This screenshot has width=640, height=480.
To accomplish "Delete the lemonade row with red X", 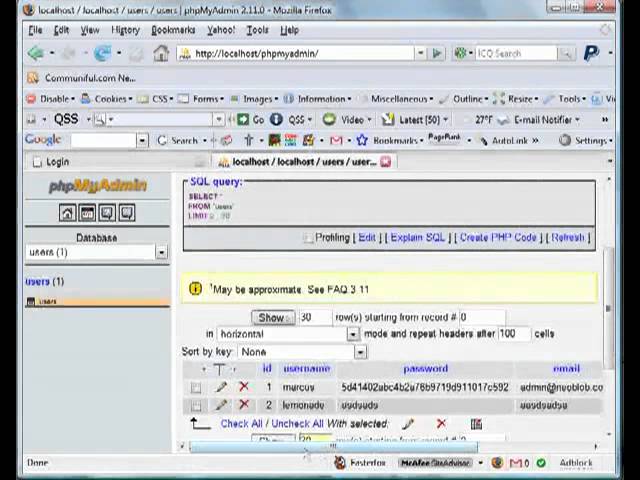I will (x=244, y=405).
